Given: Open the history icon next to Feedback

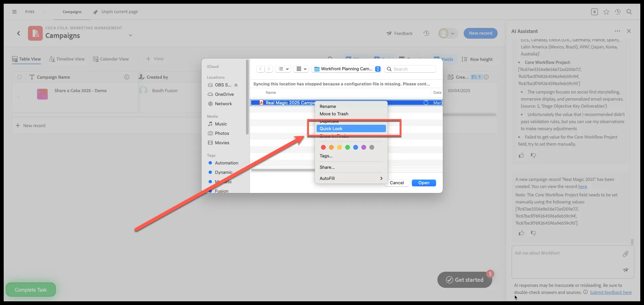Looking at the screenshot, I should click(426, 33).
